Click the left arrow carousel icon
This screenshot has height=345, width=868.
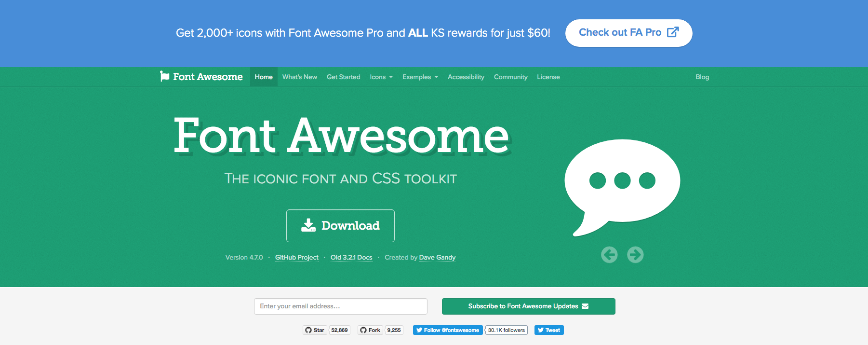[x=609, y=255]
